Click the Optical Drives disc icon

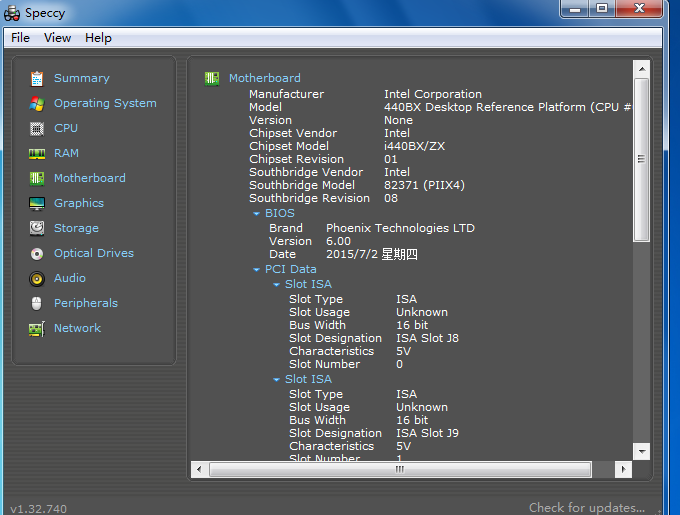click(37, 254)
